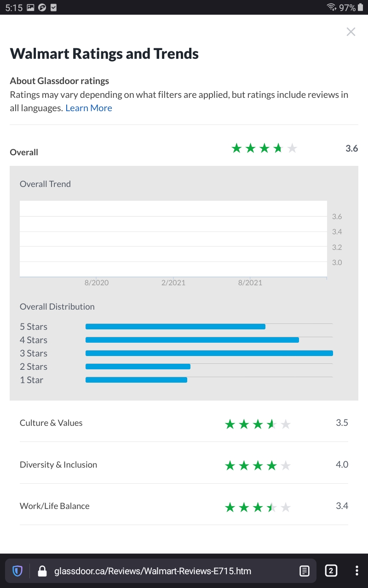Click the "2/2021" chart axis label
368x588 pixels.
point(173,283)
